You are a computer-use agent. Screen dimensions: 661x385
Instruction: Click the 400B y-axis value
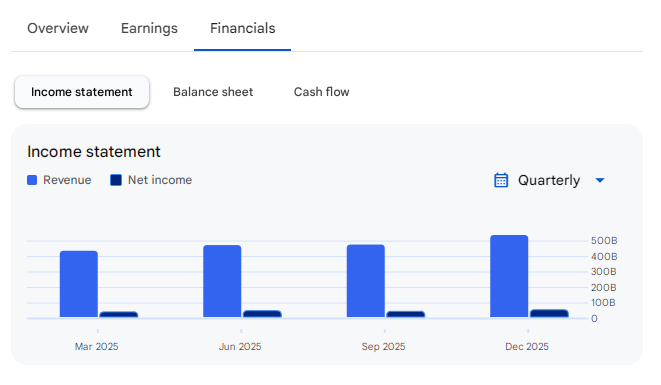pyautogui.click(x=604, y=256)
